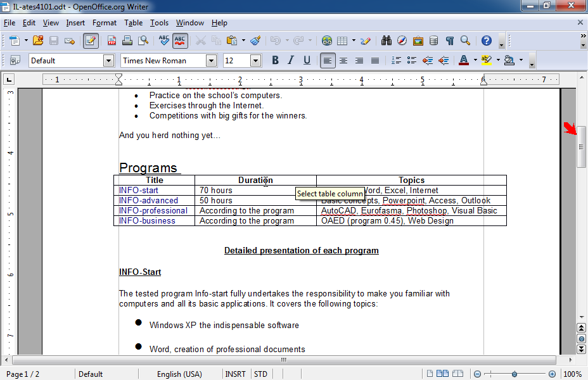Justify the paragraph
The width and height of the screenshot is (588, 380).
coord(374,60)
